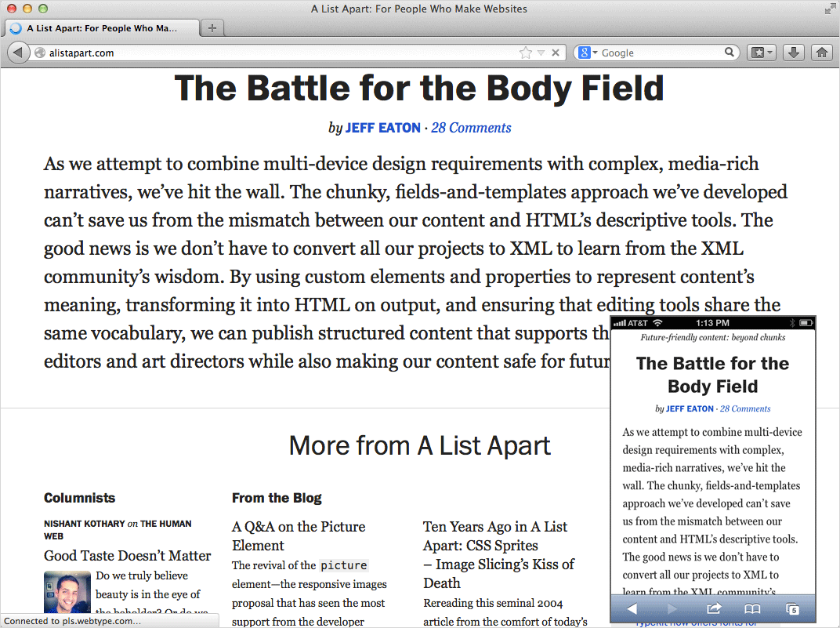Open the URL history dropdown arrow

[x=541, y=53]
